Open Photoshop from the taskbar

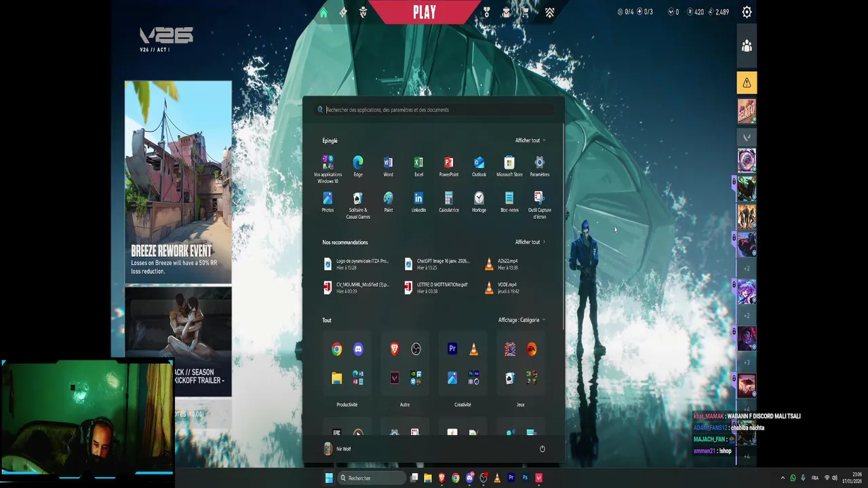pos(525,478)
